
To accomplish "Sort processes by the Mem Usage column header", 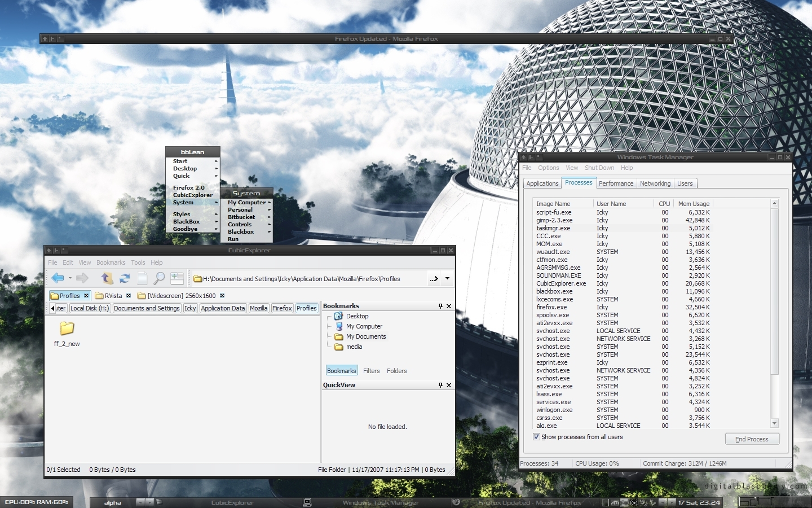I will click(x=694, y=204).
